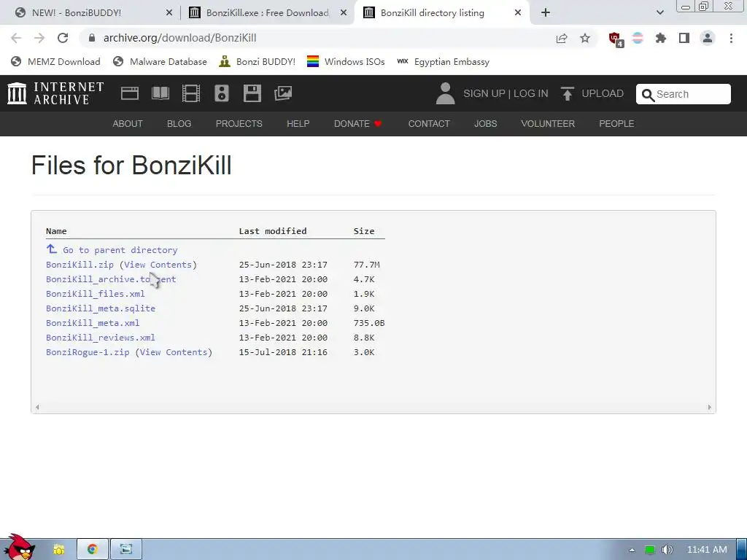The height and width of the screenshot is (560, 747).
Task: Click the address bar URL
Action: click(179, 38)
